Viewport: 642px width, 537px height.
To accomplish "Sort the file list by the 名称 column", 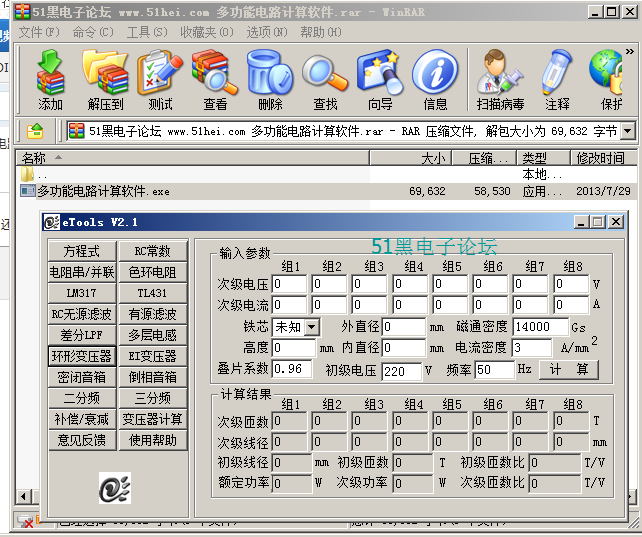I will point(192,158).
